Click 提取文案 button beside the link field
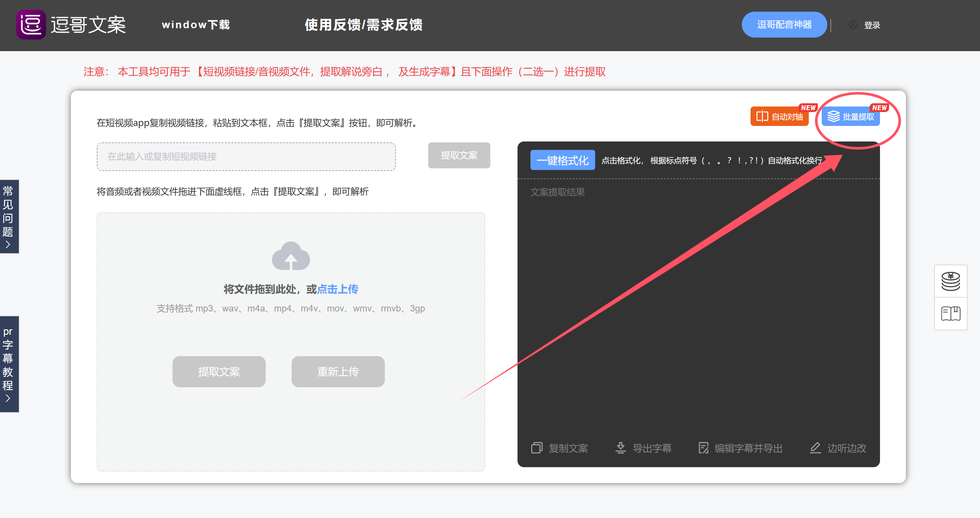 pyautogui.click(x=459, y=155)
